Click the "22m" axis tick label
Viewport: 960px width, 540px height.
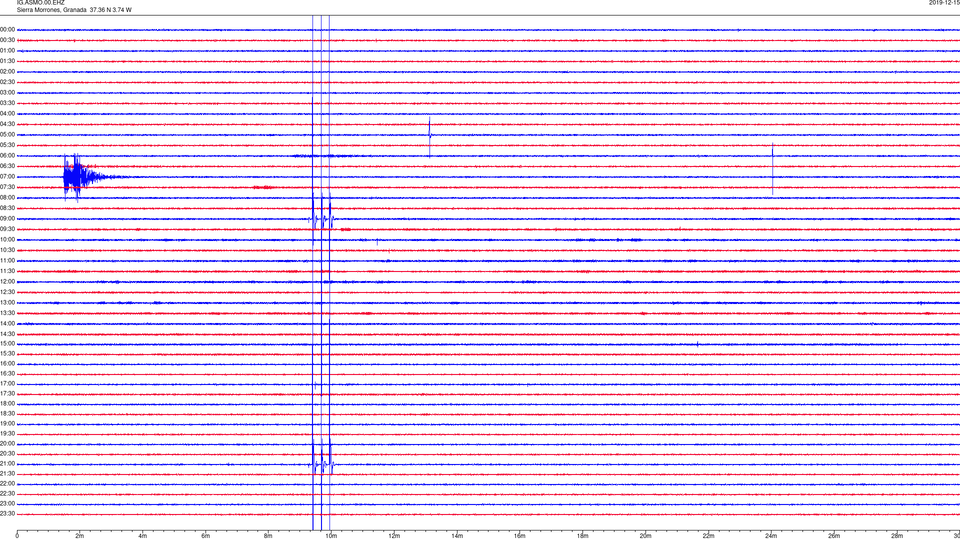pos(708,536)
